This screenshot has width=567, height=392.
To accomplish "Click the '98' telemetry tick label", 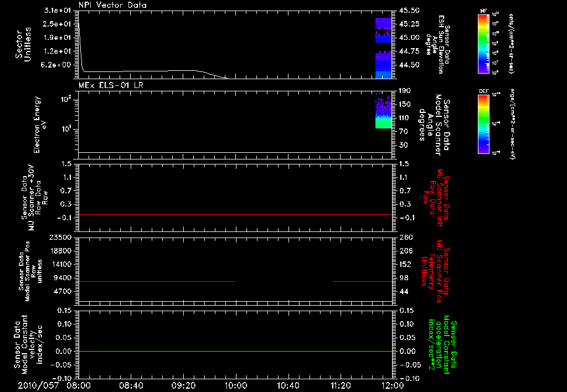I will point(404,278).
